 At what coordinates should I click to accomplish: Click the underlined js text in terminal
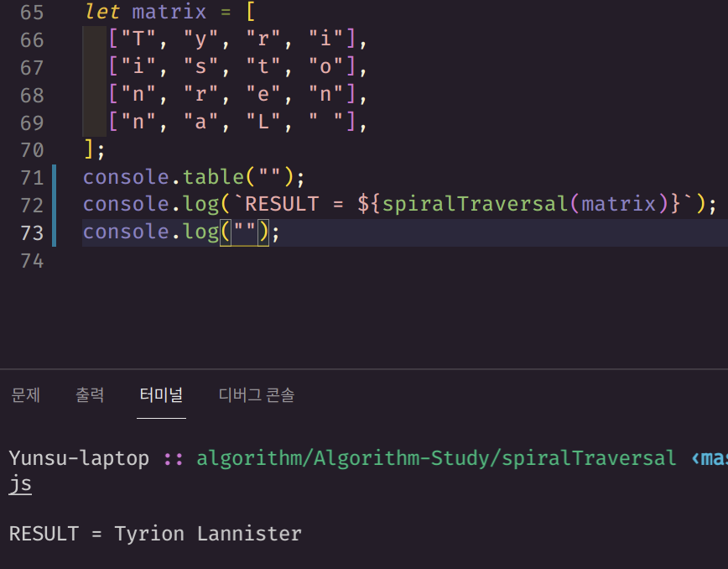click(x=18, y=483)
